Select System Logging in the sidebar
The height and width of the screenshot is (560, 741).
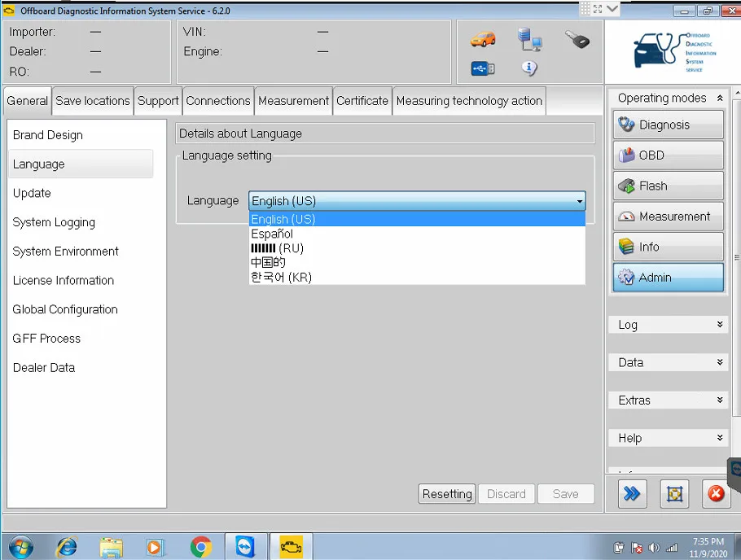(81, 222)
